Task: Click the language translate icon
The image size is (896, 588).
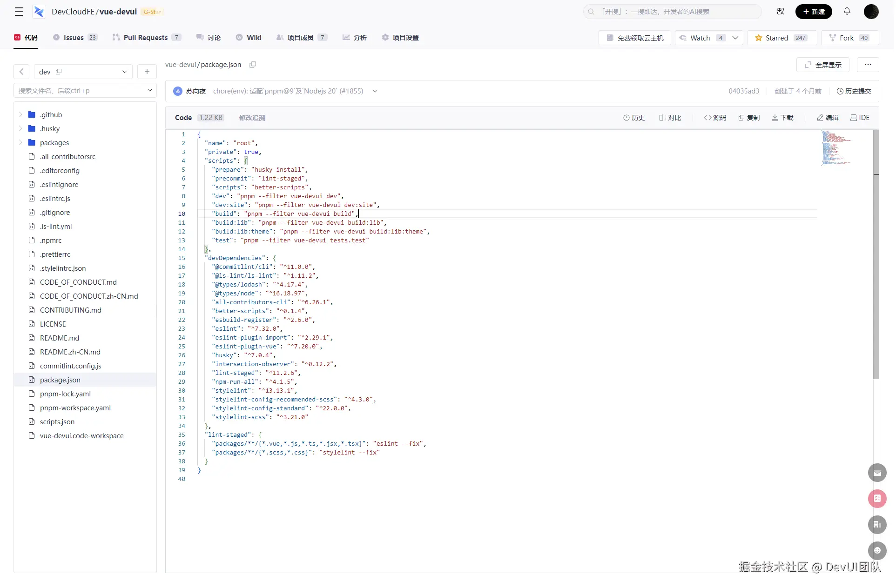Action: [x=781, y=12]
